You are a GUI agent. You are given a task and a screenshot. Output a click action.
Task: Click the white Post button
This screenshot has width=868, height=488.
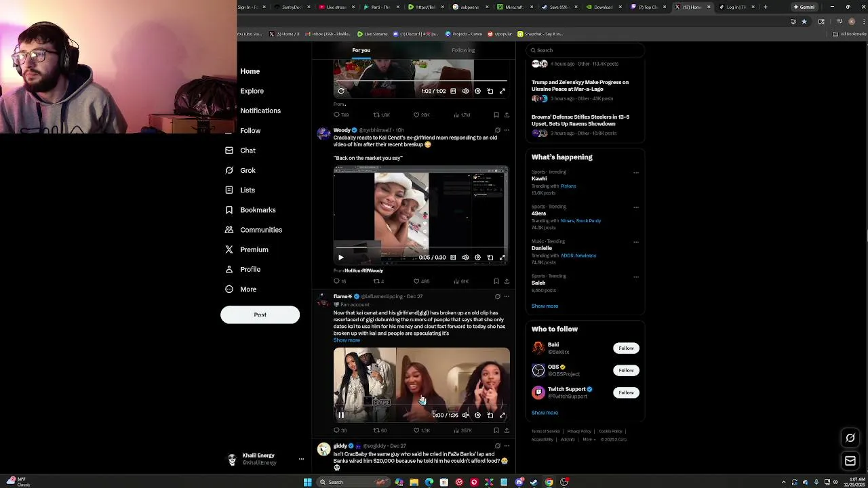point(260,314)
